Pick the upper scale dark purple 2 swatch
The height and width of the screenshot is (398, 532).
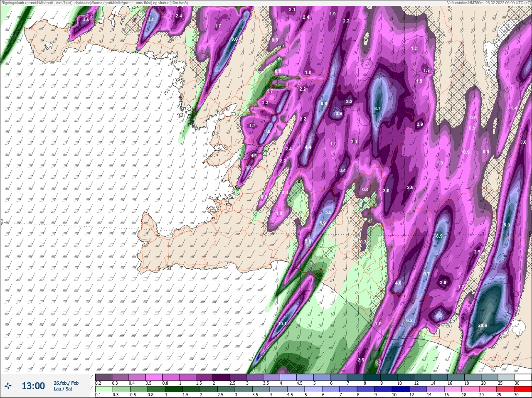[222, 377]
